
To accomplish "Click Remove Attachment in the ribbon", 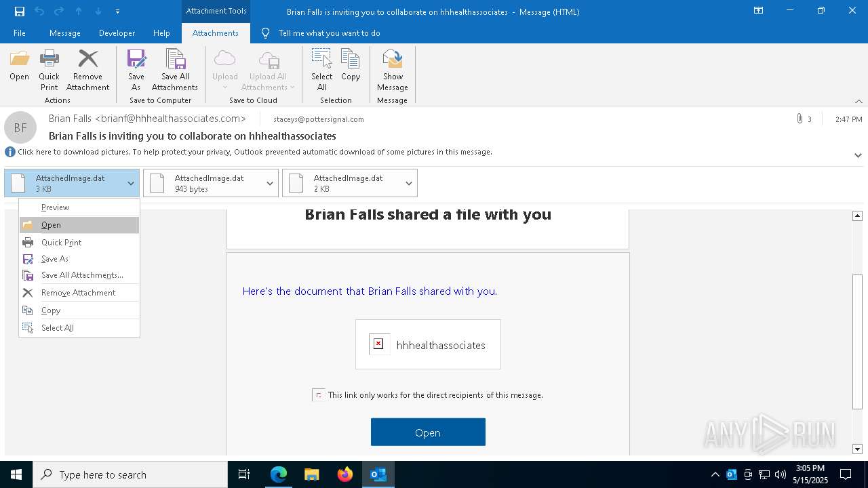I will [87, 70].
